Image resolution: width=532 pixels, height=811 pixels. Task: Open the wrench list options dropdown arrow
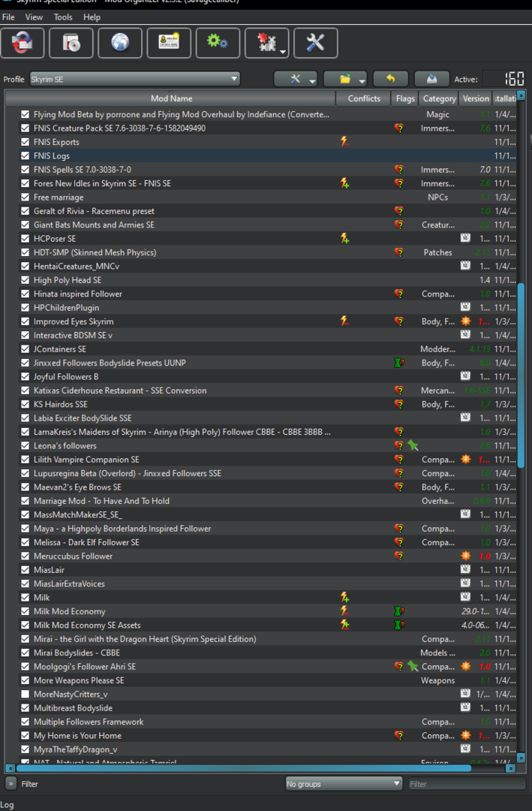[312, 80]
